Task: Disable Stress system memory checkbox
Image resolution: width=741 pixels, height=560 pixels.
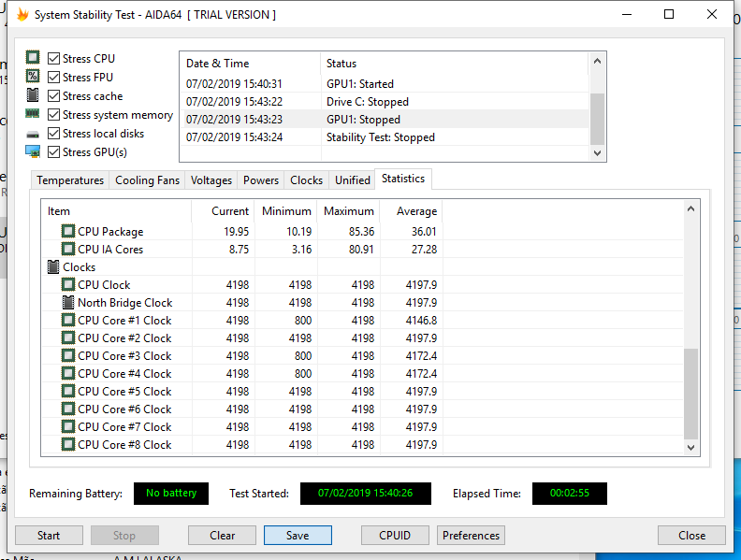Action: point(54,115)
